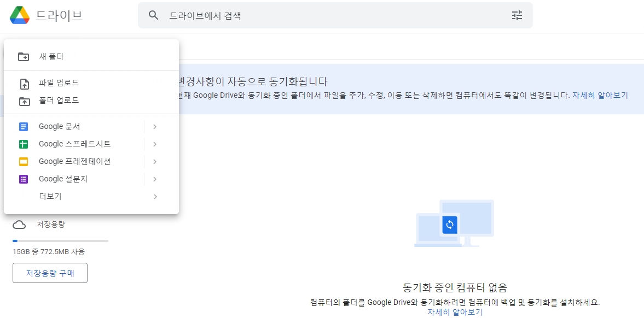The height and width of the screenshot is (318, 644).
Task: Expand the Google 스프레드시트 submenu arrow
Action: (x=155, y=144)
